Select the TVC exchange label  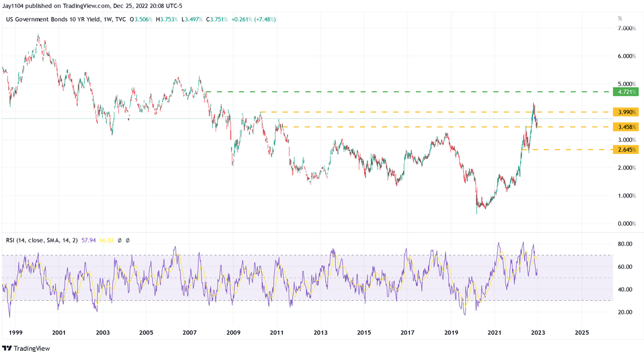point(121,18)
